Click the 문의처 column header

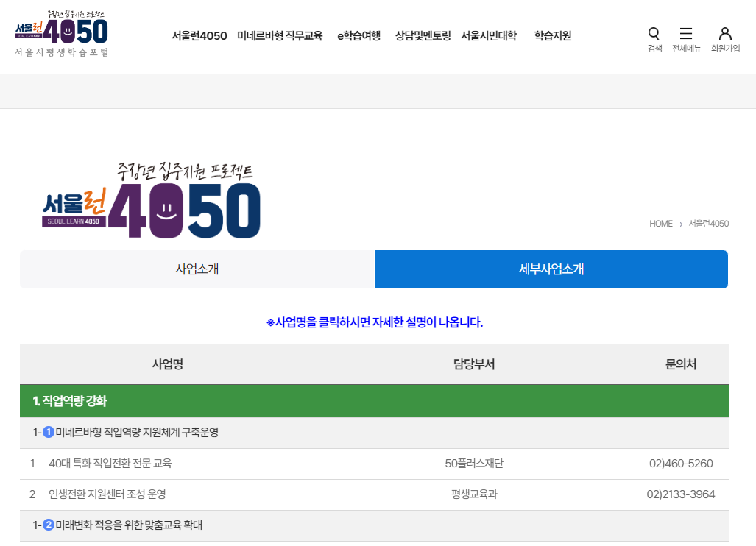(681, 364)
